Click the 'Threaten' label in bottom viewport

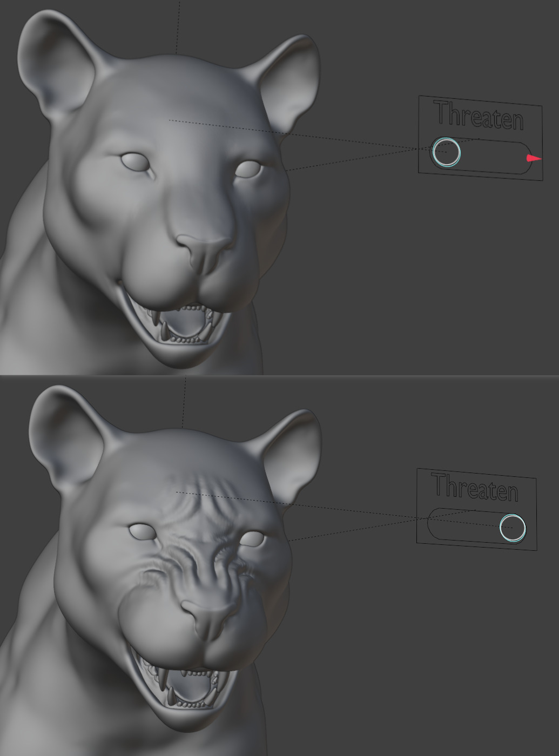[476, 488]
